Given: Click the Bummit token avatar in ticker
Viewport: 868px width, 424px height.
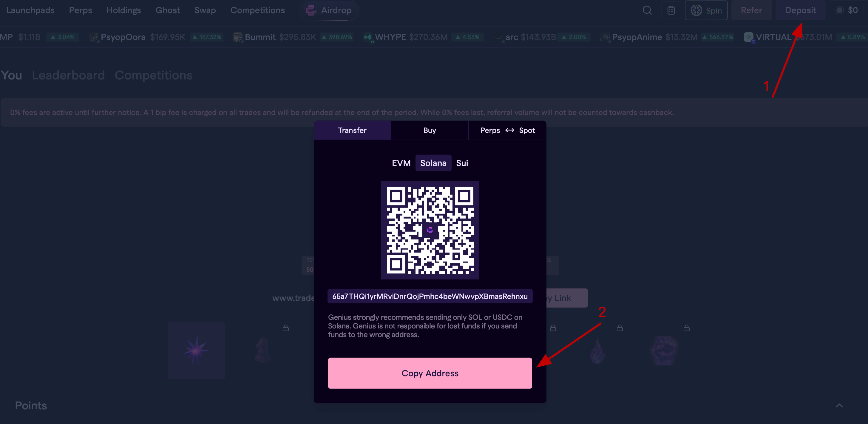Looking at the screenshot, I should [237, 37].
